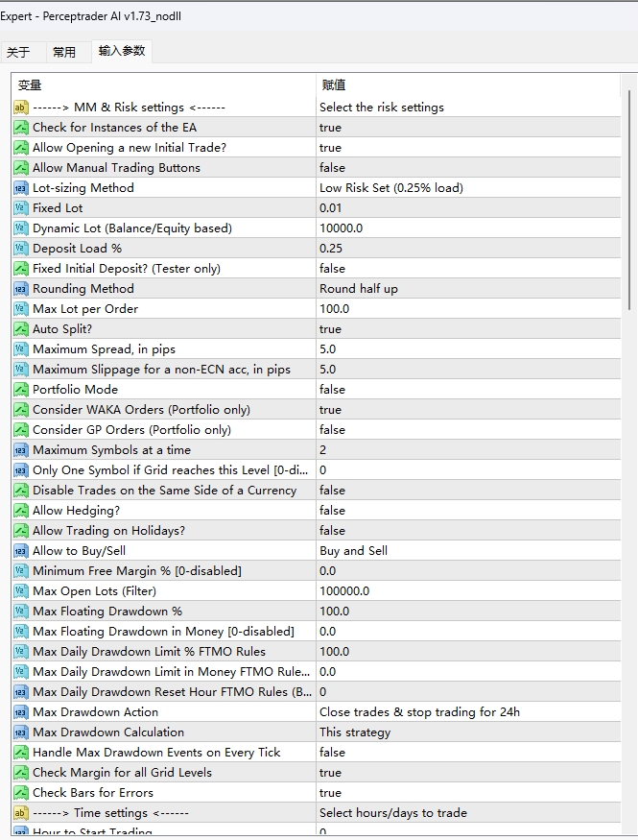Screen dimensions: 638x840
Task: Switch to the 关于 tab
Action: 19,52
